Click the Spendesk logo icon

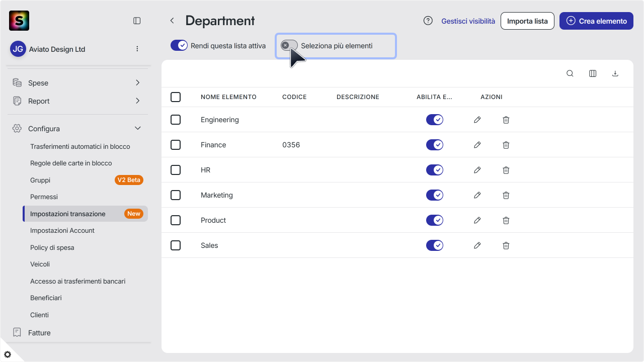pyautogui.click(x=19, y=21)
